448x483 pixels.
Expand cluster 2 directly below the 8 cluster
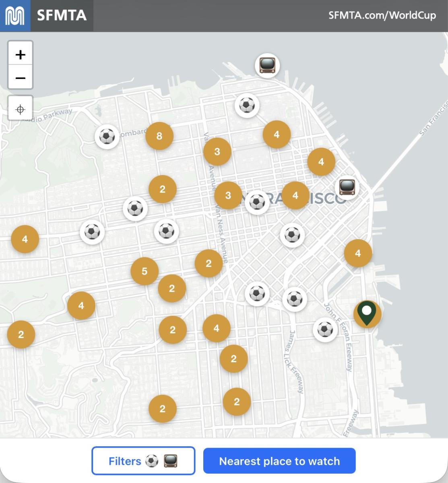coord(163,189)
